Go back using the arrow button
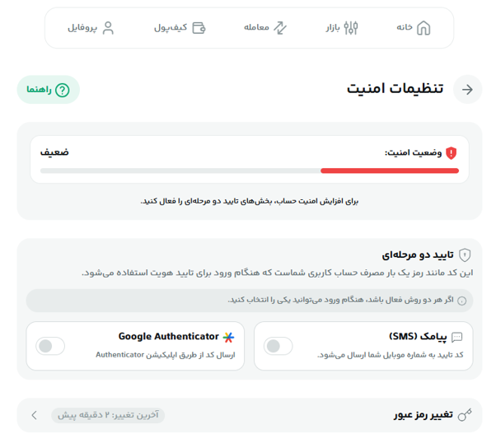This screenshot has width=496, height=448. pyautogui.click(x=467, y=90)
